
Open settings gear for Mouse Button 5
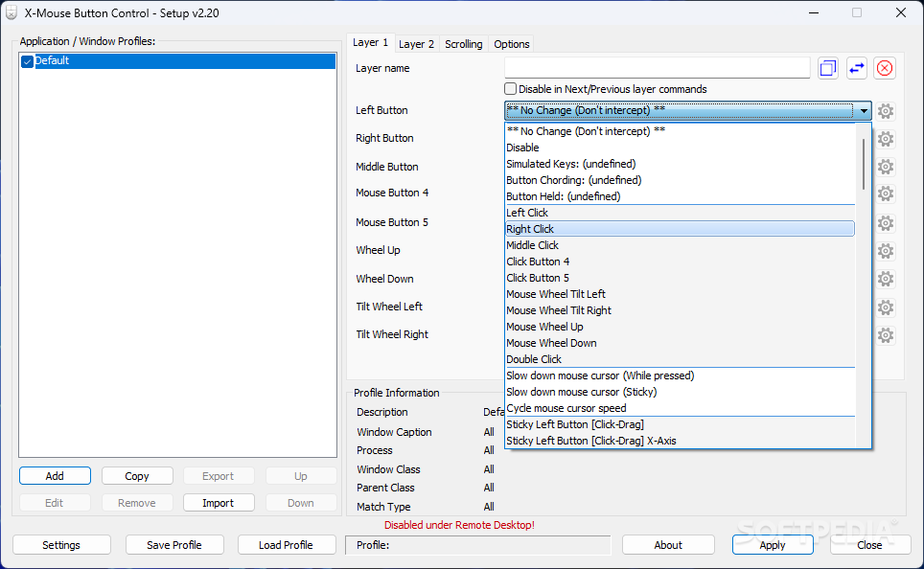(x=885, y=223)
